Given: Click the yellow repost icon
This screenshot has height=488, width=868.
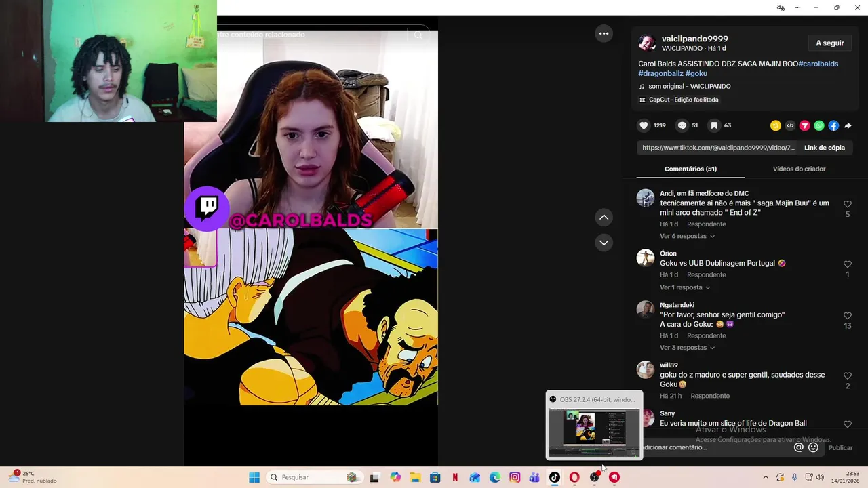Looking at the screenshot, I should click(x=776, y=125).
